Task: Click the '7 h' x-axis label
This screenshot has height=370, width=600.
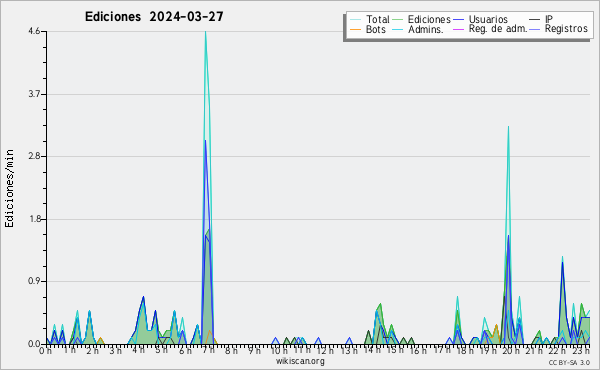Action: point(208,350)
